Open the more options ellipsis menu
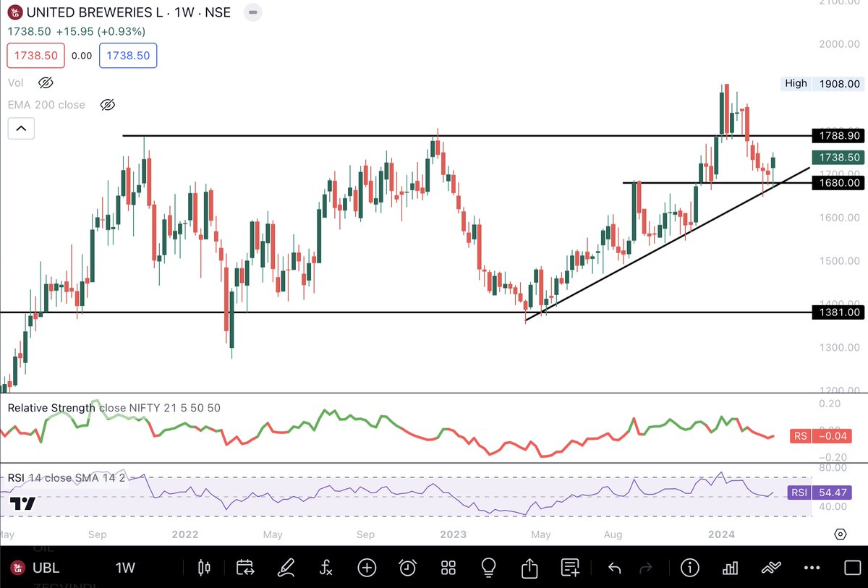This screenshot has height=588, width=868. (x=811, y=568)
